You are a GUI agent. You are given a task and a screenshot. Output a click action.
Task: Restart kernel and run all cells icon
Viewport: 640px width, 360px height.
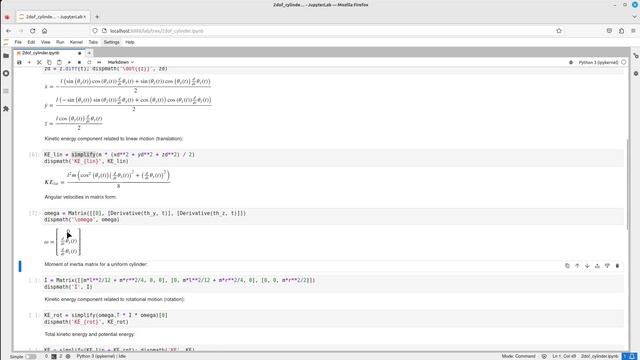(x=99, y=62)
